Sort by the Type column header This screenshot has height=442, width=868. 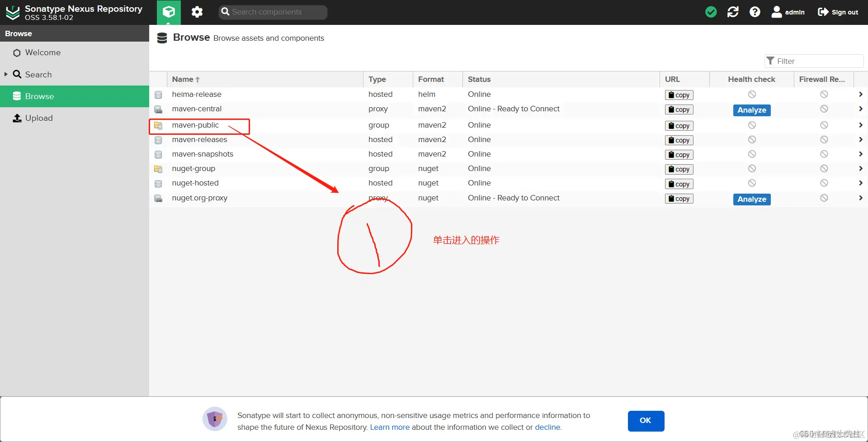388,79
